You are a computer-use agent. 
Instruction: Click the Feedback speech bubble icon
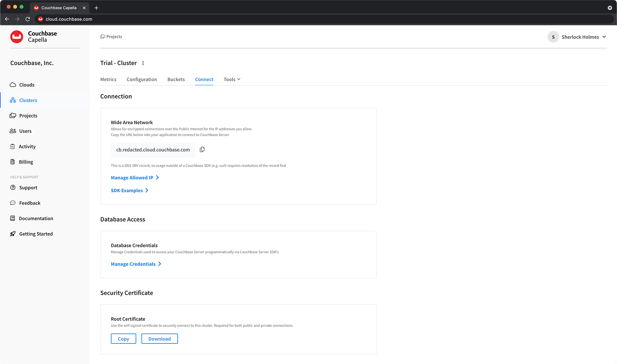point(13,203)
